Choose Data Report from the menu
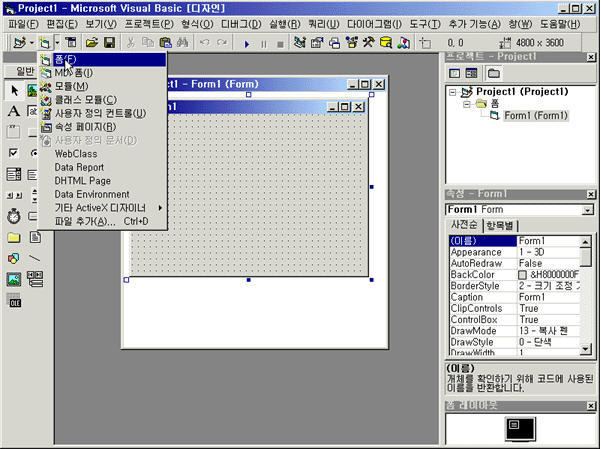 pos(102,167)
